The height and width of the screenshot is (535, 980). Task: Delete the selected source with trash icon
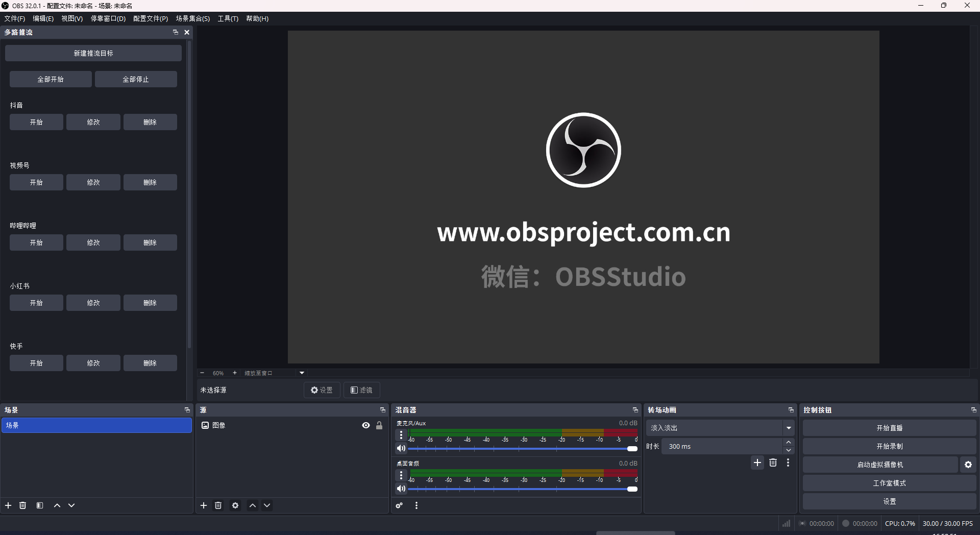218,505
